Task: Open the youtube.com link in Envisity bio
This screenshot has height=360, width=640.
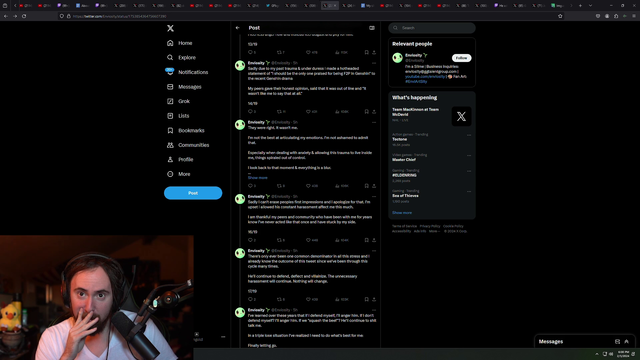Action: point(425,76)
